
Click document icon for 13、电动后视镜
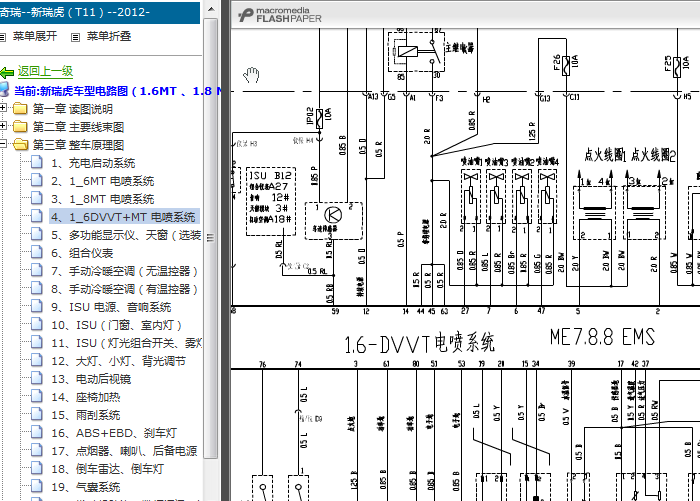pyautogui.click(x=37, y=378)
